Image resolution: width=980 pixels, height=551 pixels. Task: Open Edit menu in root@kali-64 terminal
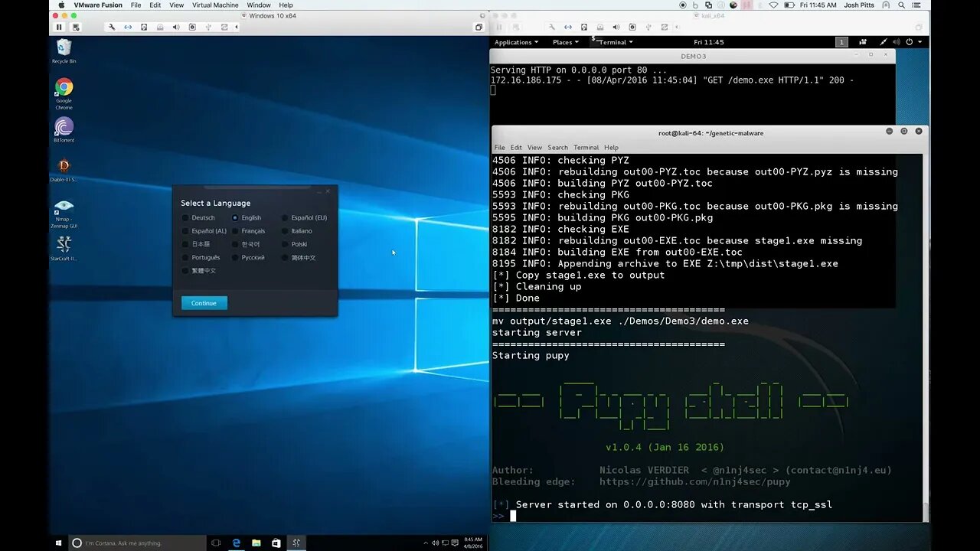516,148
